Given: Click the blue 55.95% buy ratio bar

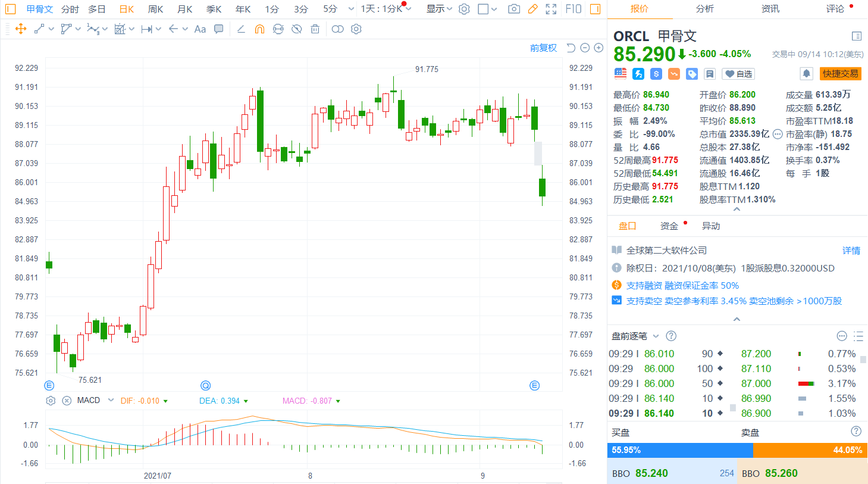Looking at the screenshot, I should [679, 450].
